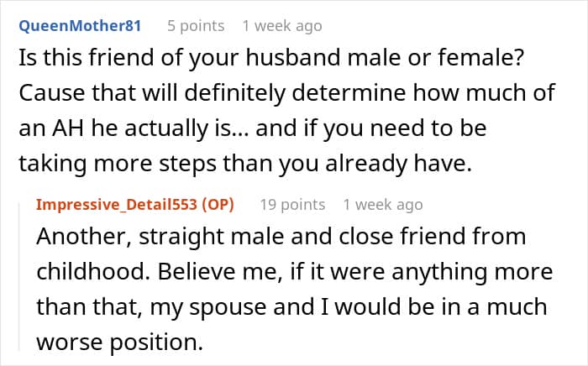Open Impressive_Detail553's user profile

click(117, 205)
